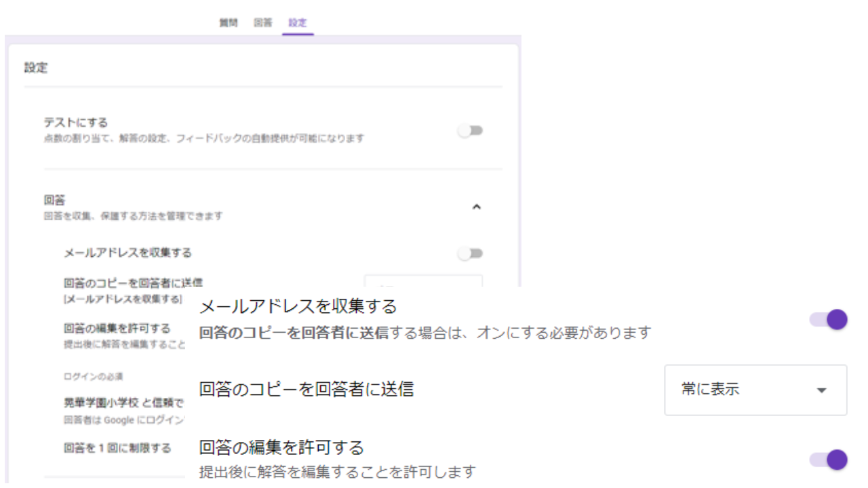Viewport: 868px width, 488px height.
Task: Turn off the purple 回答の編集を許可する toggle
Action: [x=829, y=460]
